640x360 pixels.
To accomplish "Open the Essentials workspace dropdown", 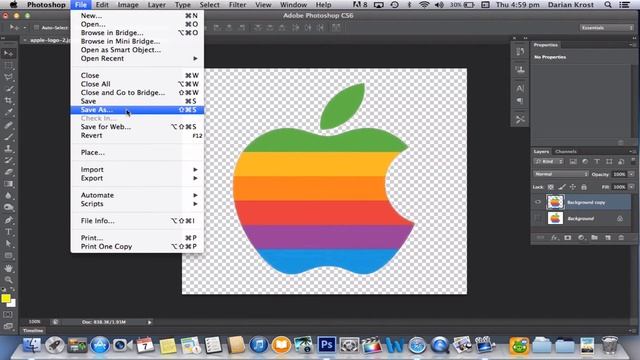I will point(607,28).
